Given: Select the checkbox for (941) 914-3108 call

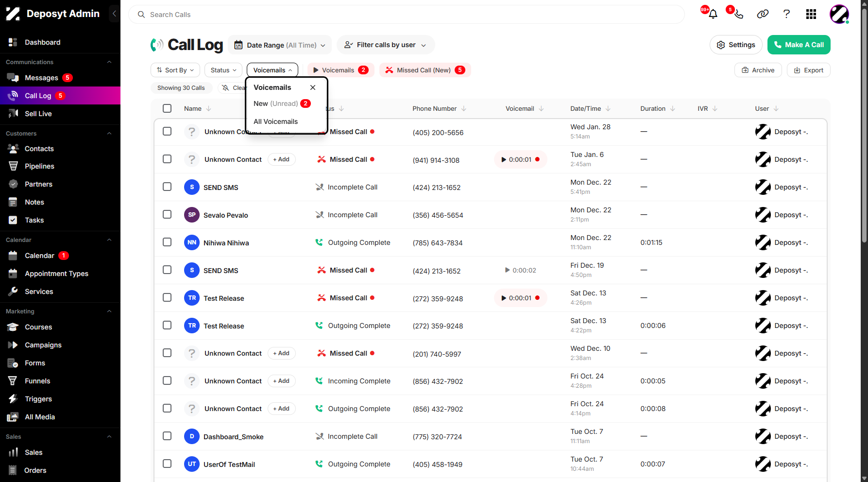Looking at the screenshot, I should click(x=167, y=159).
